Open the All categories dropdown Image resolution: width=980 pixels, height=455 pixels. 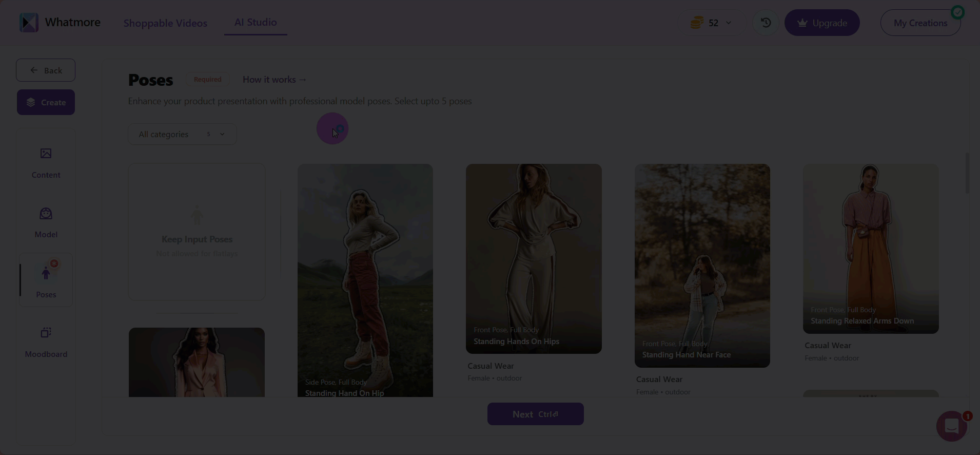point(182,134)
